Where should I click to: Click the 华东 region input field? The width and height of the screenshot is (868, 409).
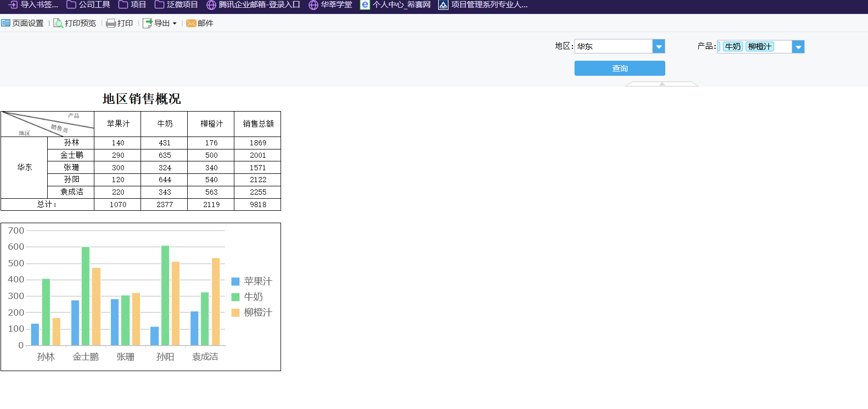pos(613,46)
